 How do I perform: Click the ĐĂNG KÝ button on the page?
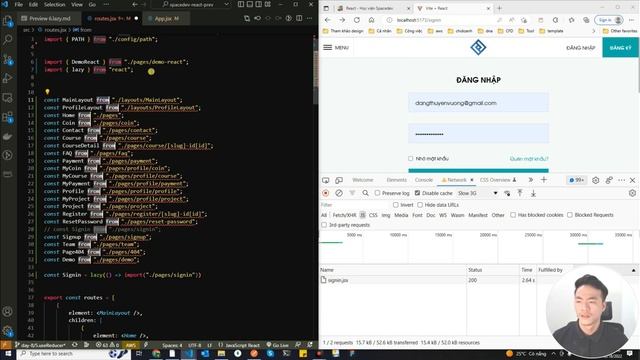[x=620, y=48]
